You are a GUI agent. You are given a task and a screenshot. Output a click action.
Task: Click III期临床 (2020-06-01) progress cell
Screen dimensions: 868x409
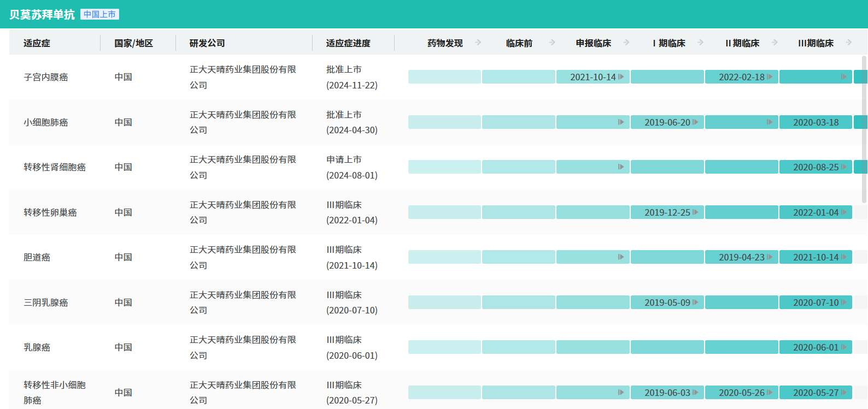(352, 347)
